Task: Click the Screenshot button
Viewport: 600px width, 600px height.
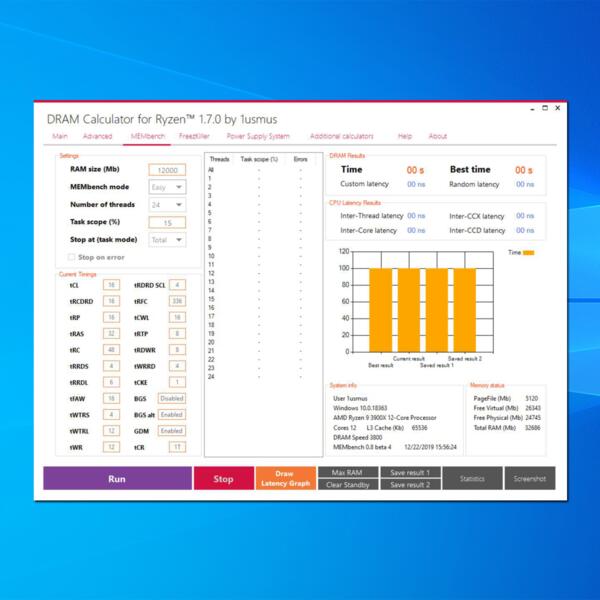Action: pos(530,478)
